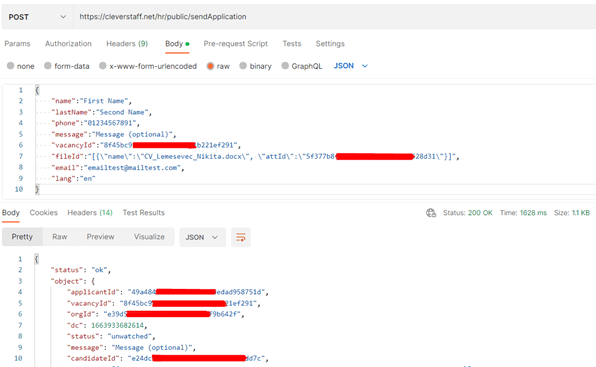Viewport: 596px width, 367px height.
Task: Click the "status": "unwatched" line
Action: click(x=111, y=336)
